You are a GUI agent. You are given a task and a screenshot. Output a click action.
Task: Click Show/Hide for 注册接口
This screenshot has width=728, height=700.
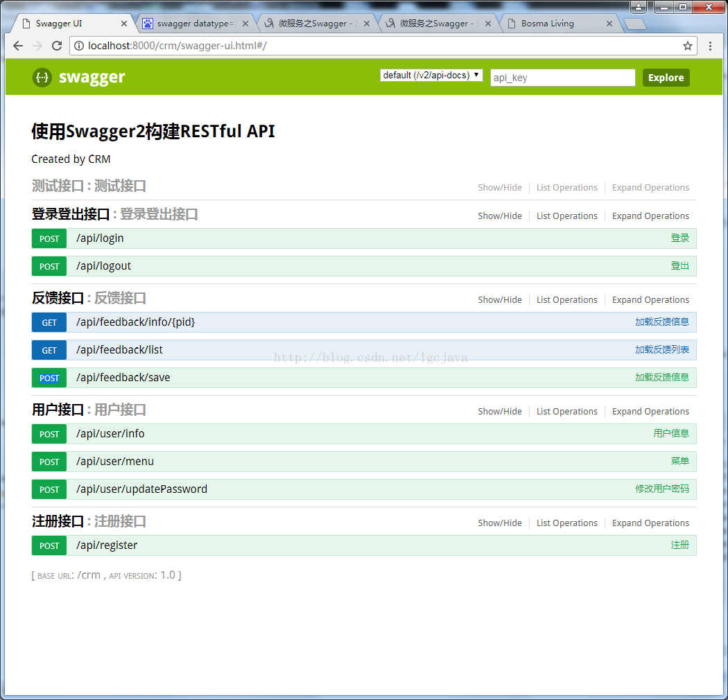pyautogui.click(x=500, y=523)
